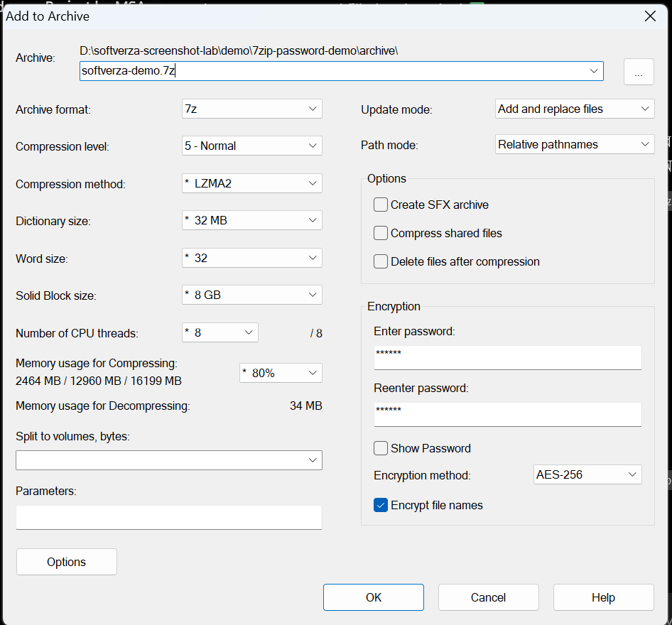Click the Parameters input field
Viewport: 672px width, 625px height.
pyautogui.click(x=169, y=518)
